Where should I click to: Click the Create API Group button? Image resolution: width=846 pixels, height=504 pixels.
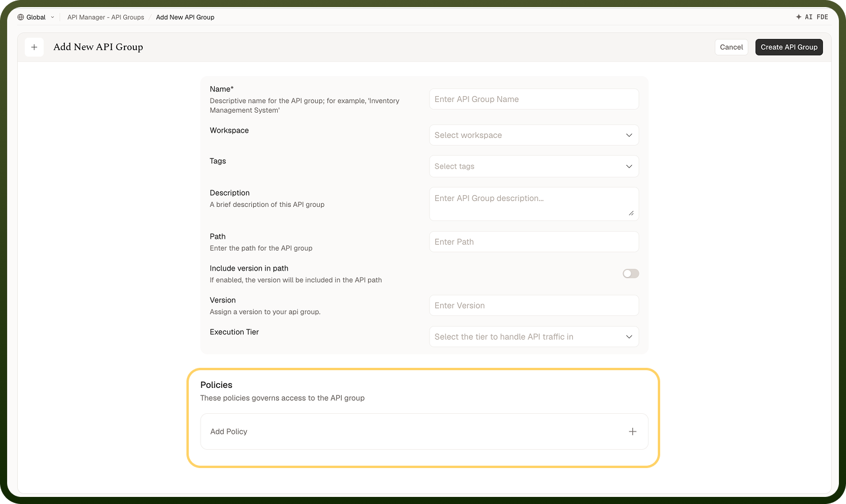[789, 47]
